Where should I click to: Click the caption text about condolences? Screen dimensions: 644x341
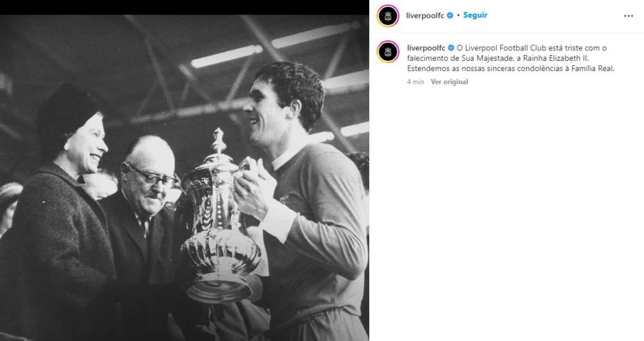point(511,58)
